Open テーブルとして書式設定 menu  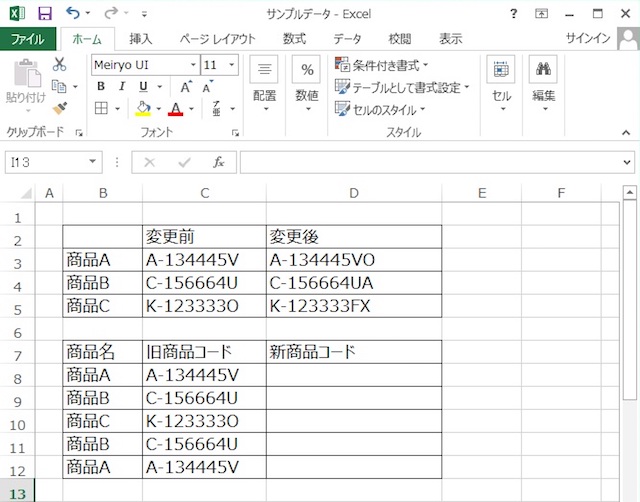point(402,87)
